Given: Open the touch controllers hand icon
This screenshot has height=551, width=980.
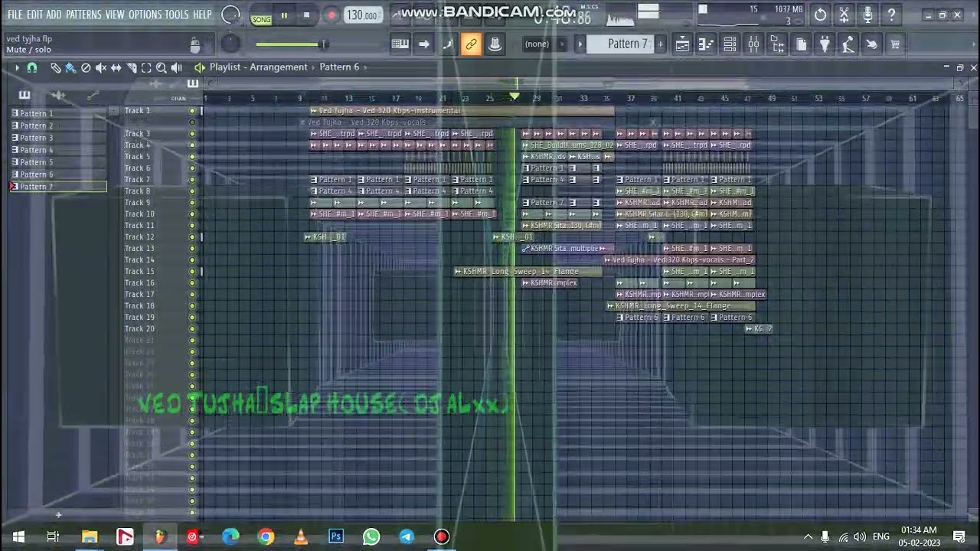Looking at the screenshot, I should (x=871, y=44).
